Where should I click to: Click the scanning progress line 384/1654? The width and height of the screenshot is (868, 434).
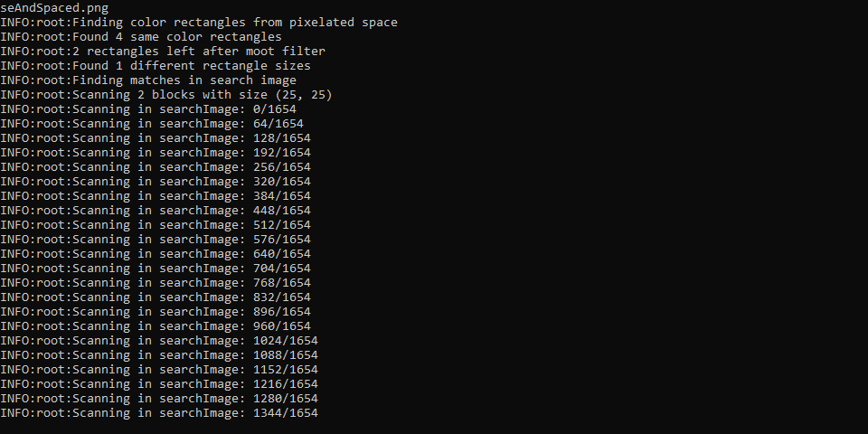point(156,195)
